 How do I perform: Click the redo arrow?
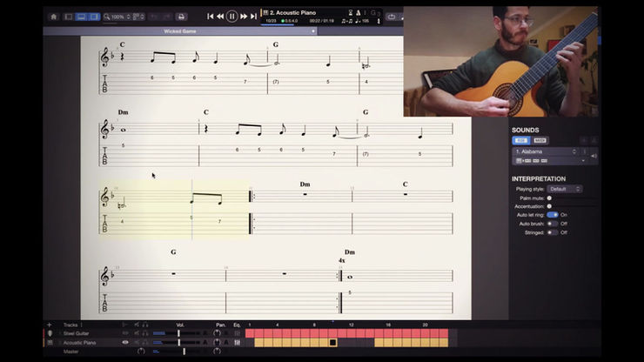[166, 17]
